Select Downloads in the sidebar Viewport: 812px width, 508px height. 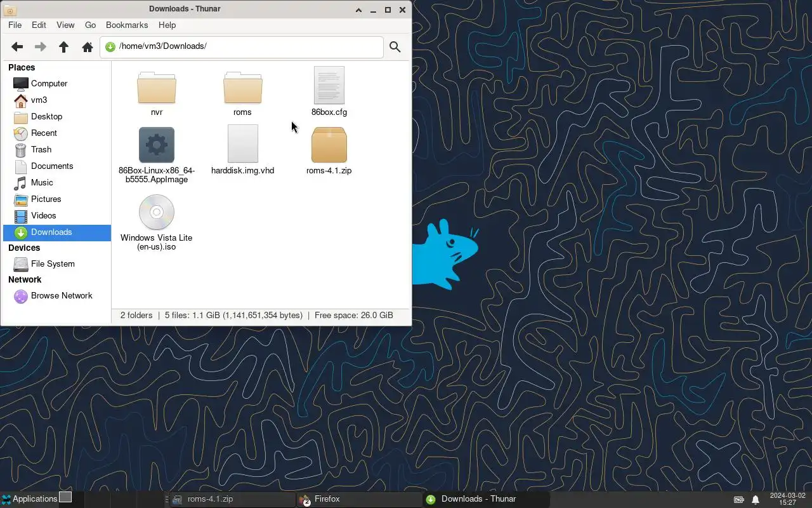[x=57, y=232]
